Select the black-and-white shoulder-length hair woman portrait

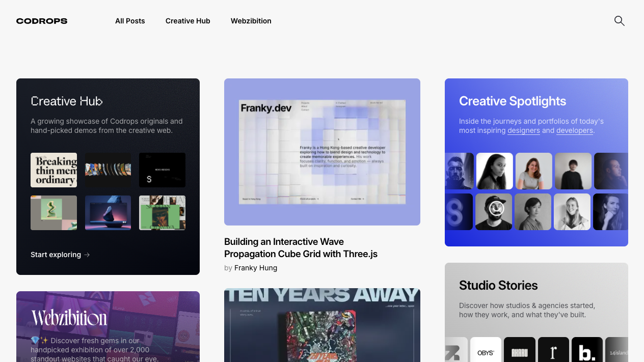pyautogui.click(x=533, y=212)
